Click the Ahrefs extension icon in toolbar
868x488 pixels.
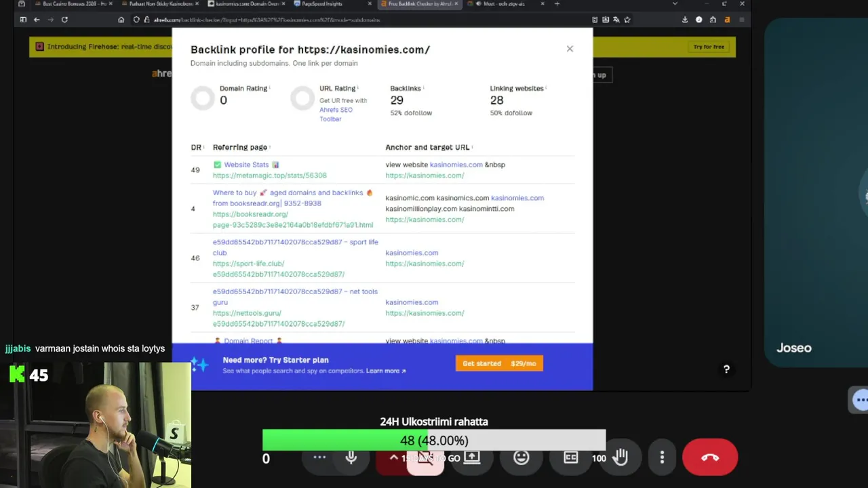pyautogui.click(x=727, y=20)
